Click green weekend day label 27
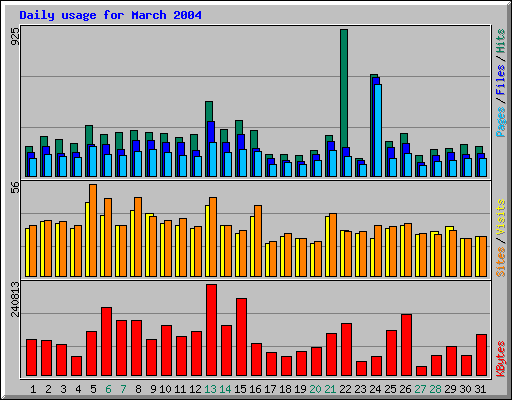Viewport: 512px width, 400px height. point(420,389)
